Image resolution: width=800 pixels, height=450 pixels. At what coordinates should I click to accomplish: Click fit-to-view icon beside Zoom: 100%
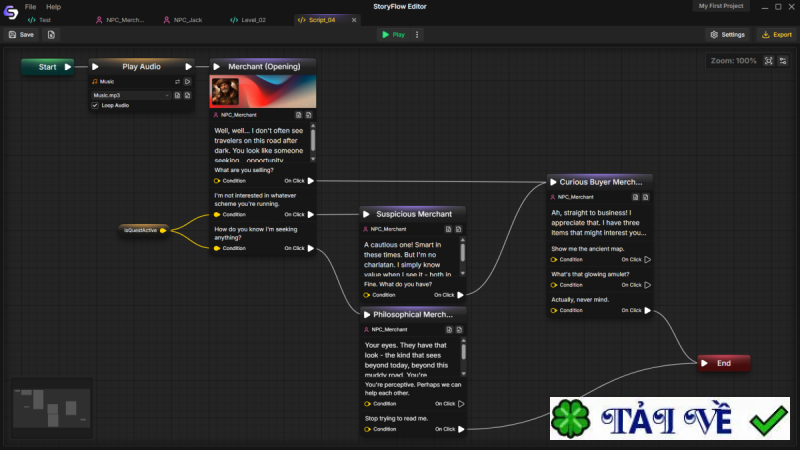click(769, 61)
